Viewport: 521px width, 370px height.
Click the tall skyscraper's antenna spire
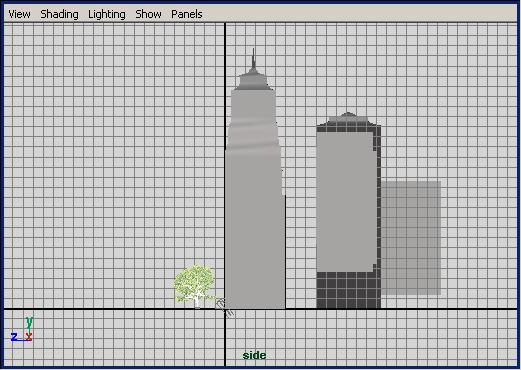tap(253, 58)
